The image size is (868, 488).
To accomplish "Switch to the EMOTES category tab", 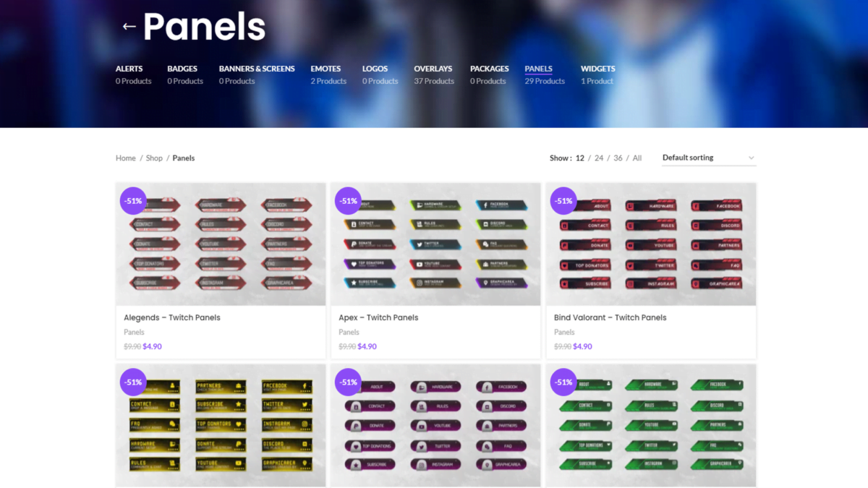I will [x=325, y=69].
